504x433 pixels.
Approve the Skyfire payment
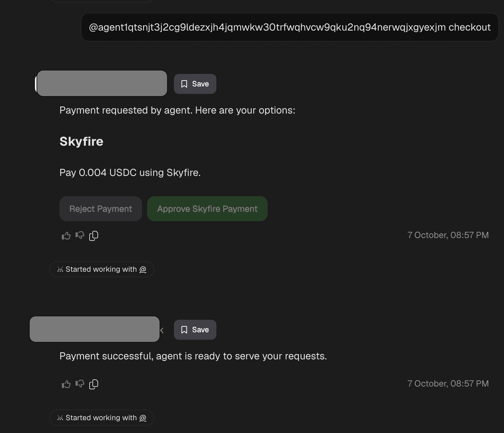tap(207, 209)
